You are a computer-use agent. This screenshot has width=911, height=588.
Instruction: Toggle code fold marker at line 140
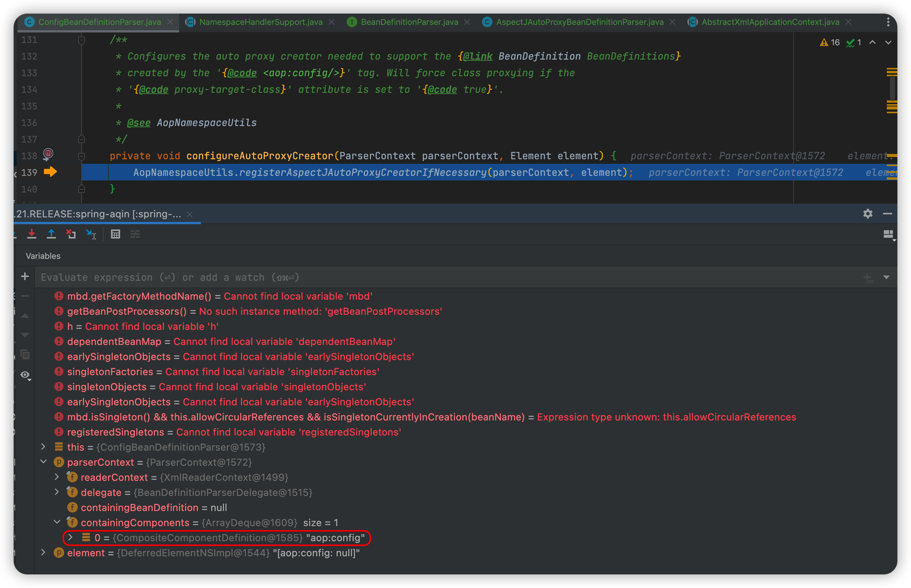82,189
